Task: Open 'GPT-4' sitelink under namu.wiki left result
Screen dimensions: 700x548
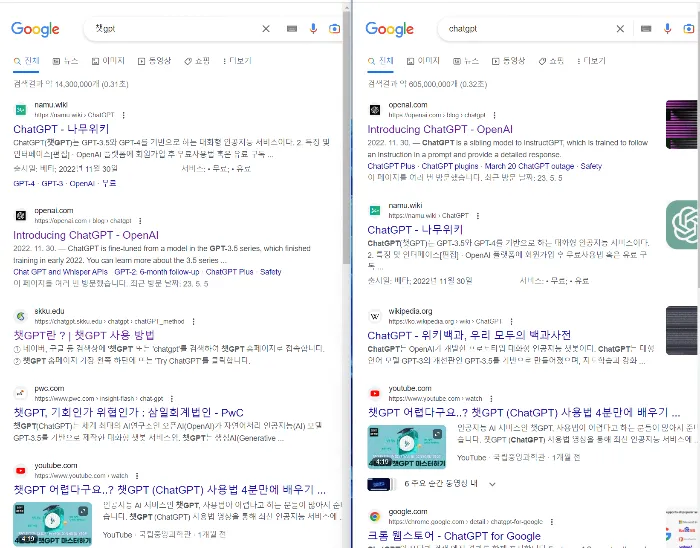Action: (x=24, y=183)
